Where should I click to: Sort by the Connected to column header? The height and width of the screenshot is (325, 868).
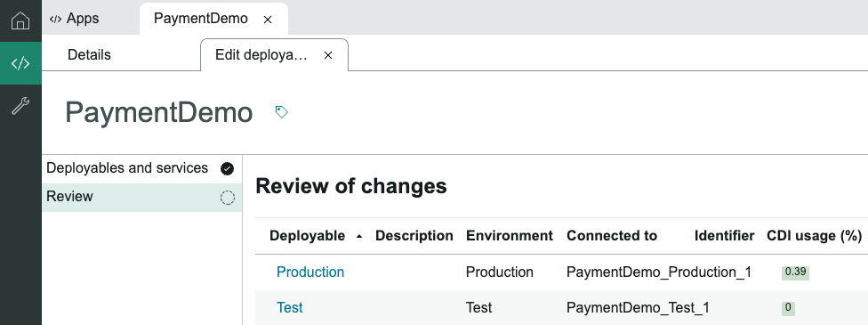(612, 236)
